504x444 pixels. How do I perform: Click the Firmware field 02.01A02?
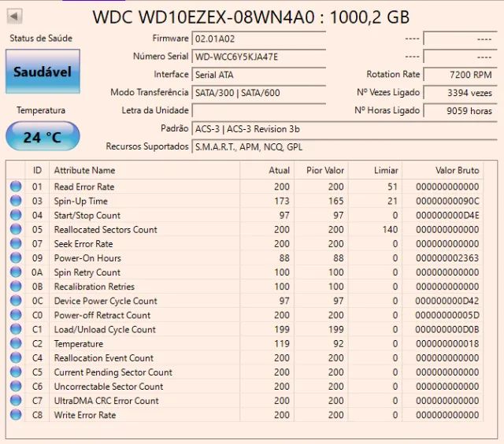point(259,39)
